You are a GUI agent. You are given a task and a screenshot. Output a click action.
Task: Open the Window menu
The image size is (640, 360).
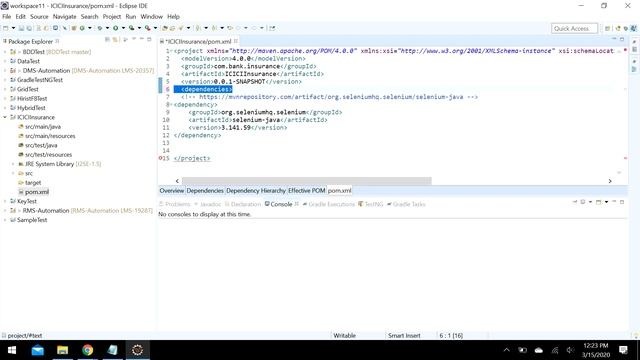(151, 17)
